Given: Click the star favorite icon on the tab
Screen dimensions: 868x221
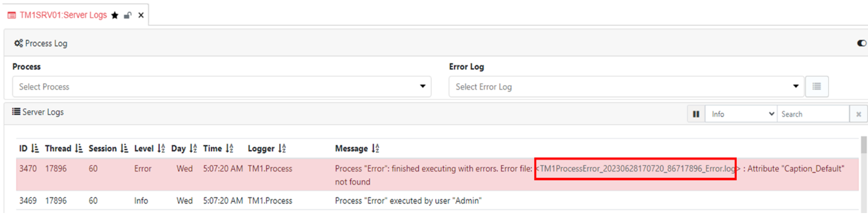Looking at the screenshot, I should click(x=115, y=15).
